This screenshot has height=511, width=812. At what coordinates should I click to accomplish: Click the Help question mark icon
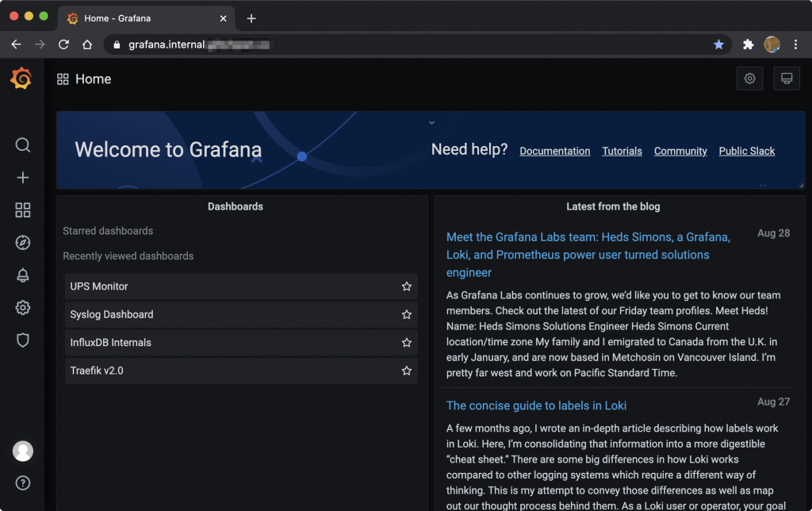click(x=23, y=482)
